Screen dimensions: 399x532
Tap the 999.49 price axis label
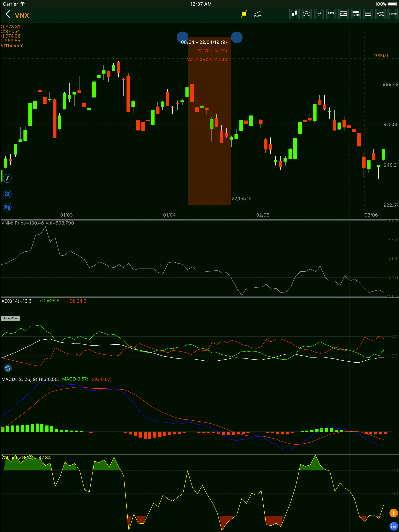tap(391, 84)
